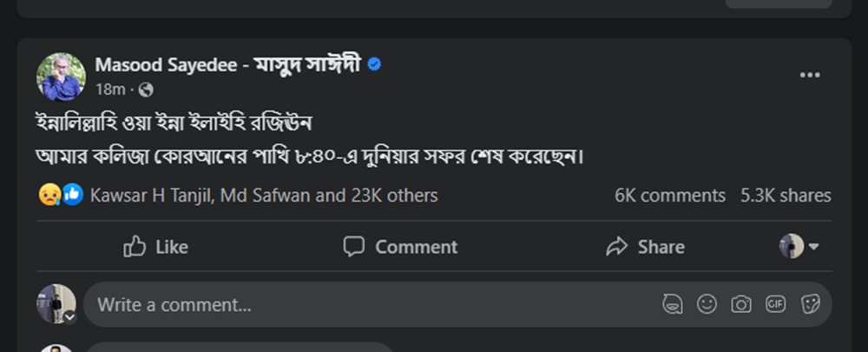Open Masood Sayedee profile name link
This screenshot has height=352, width=868.
click(x=228, y=65)
